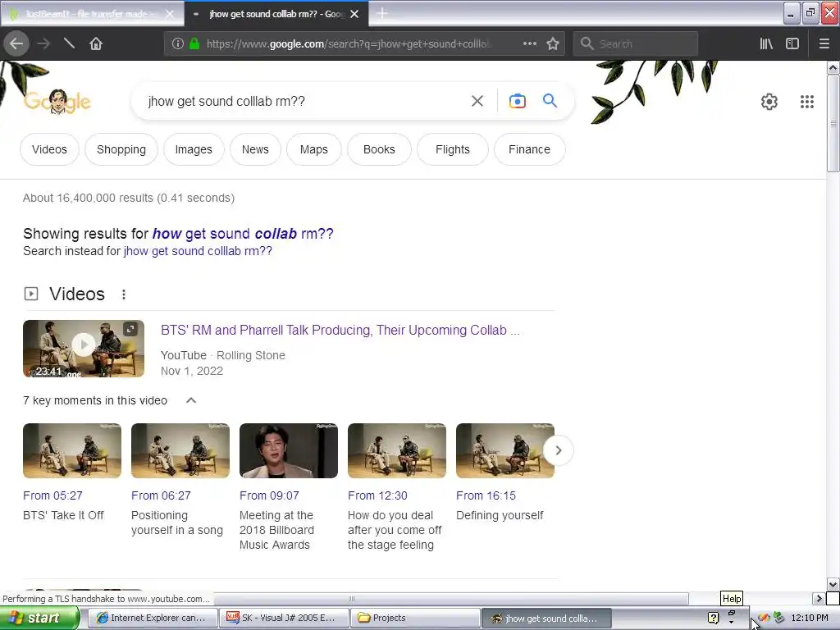Click the vertical scrollbar down arrow
This screenshot has height=630, width=840.
[833, 584]
